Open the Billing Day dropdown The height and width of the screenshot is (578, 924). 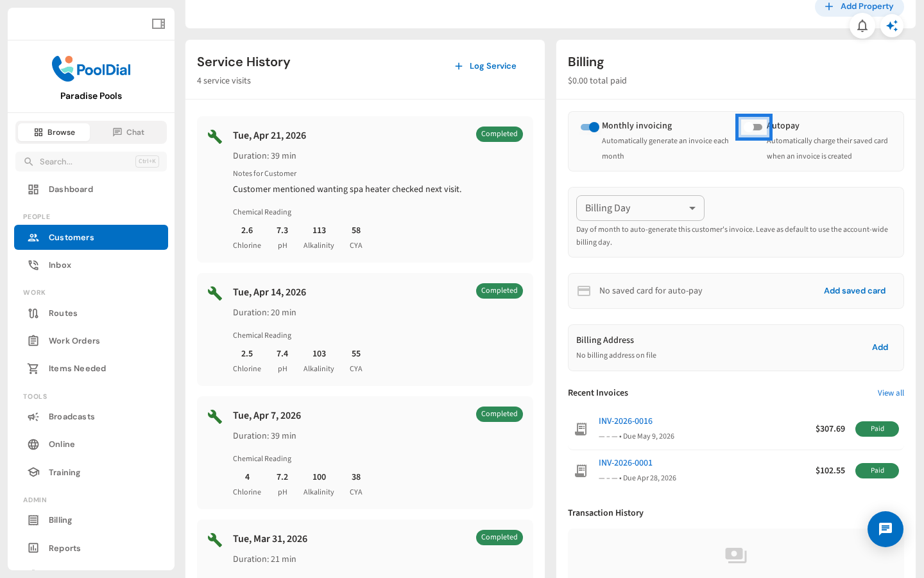coord(640,208)
